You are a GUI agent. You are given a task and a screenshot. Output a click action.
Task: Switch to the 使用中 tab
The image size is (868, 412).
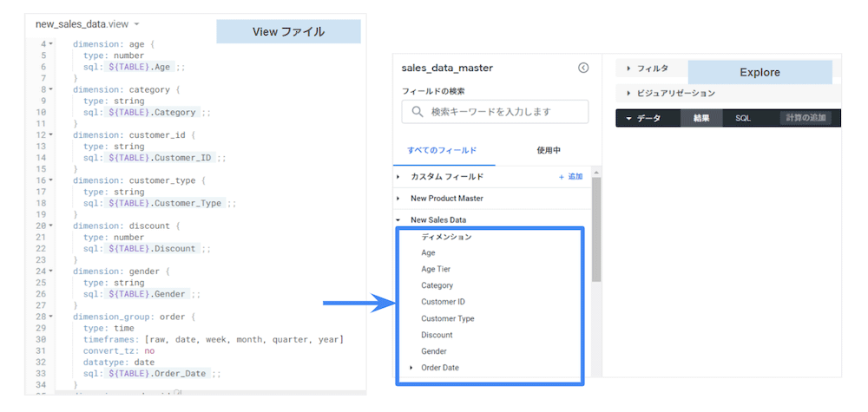[x=548, y=151]
